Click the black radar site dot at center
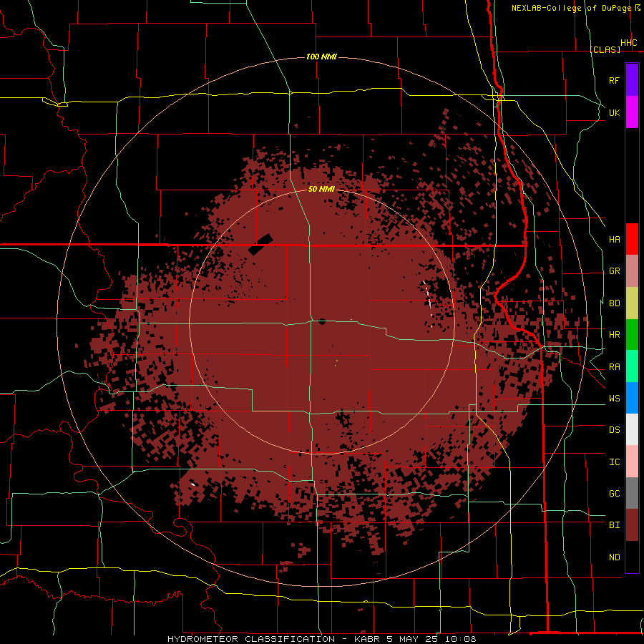This screenshot has width=644, height=644. tap(321, 321)
